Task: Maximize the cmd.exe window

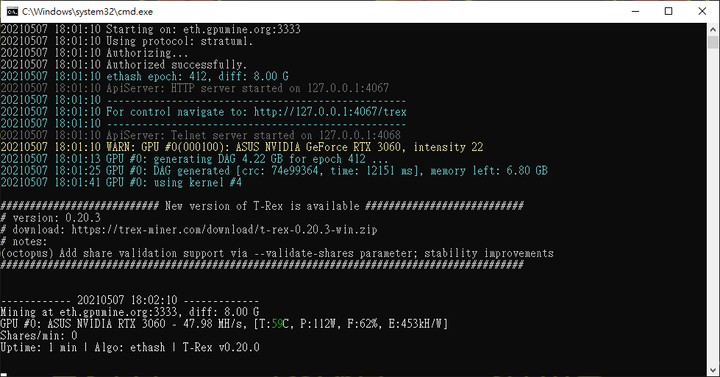Action: coord(669,11)
